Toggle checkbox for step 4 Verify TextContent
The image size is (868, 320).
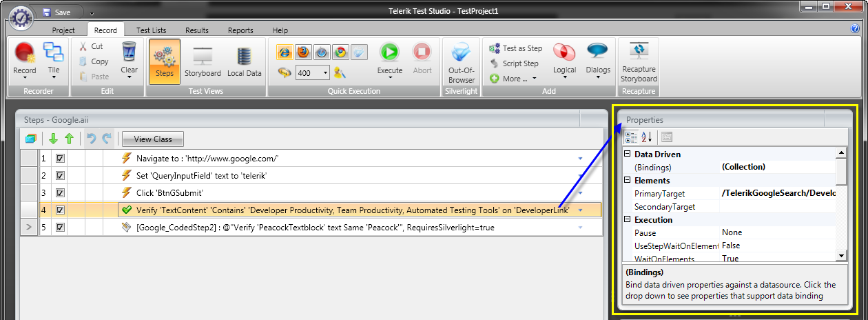60,210
